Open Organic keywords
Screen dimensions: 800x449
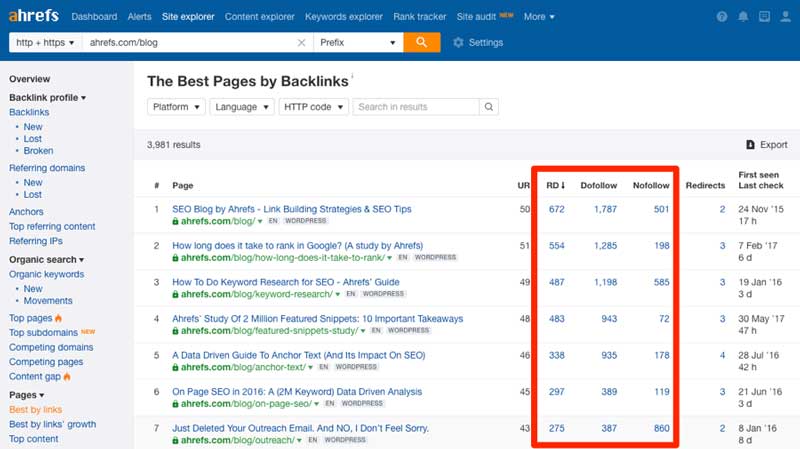pyautogui.click(x=46, y=274)
